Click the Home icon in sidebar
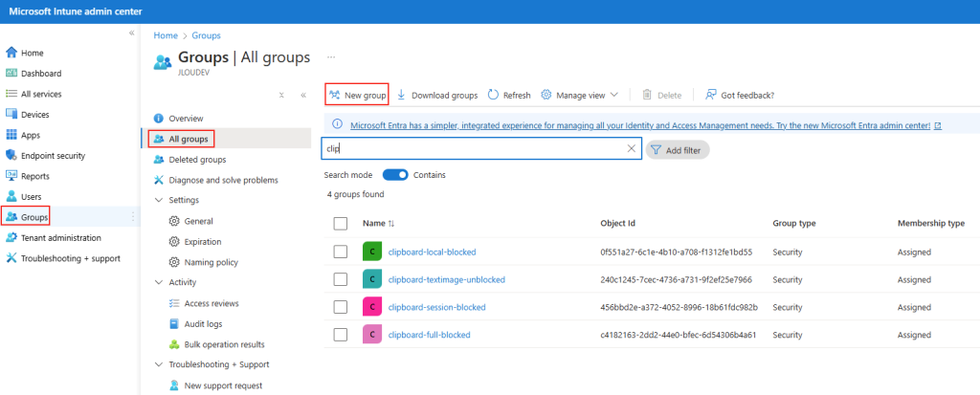This screenshot has width=980, height=395. point(11,54)
